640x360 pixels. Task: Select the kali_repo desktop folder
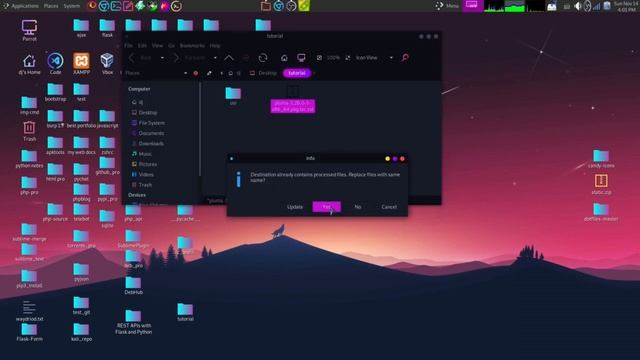(x=81, y=332)
